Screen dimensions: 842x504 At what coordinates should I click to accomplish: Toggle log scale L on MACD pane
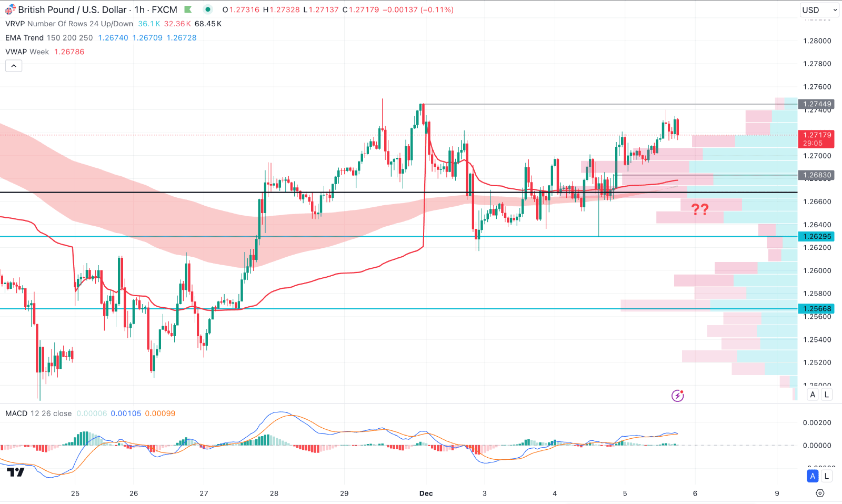pos(827,476)
